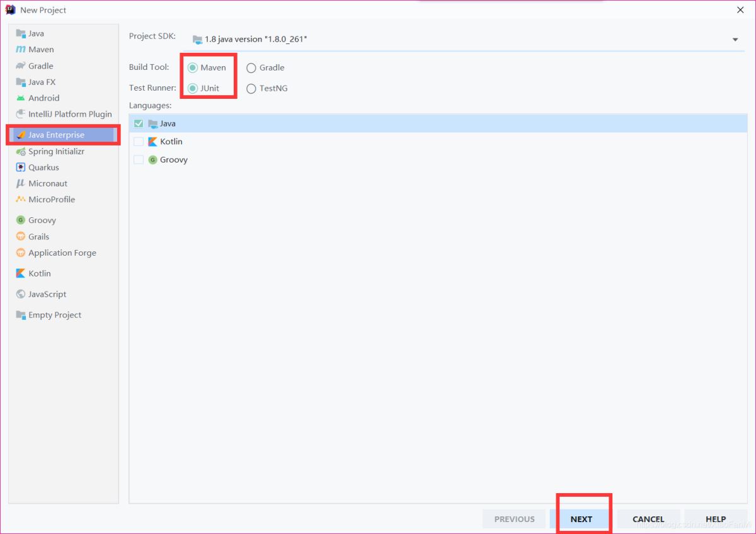The height and width of the screenshot is (534, 756).
Task: Choose the Maven label in the sidebar
Action: pyautogui.click(x=42, y=49)
